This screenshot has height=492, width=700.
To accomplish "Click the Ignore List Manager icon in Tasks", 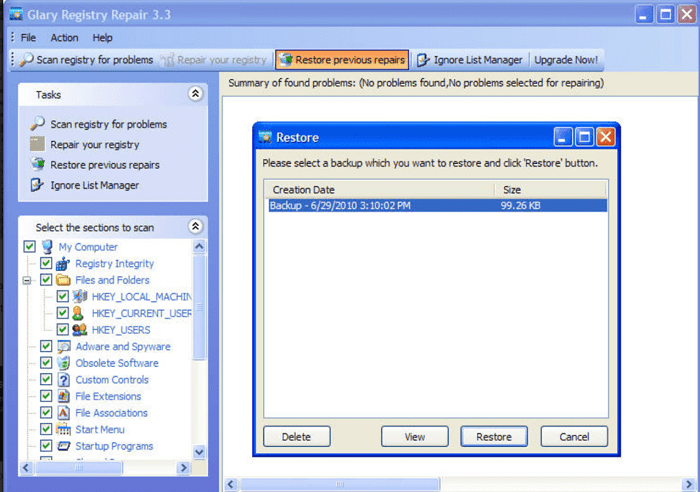I will pos(37,184).
